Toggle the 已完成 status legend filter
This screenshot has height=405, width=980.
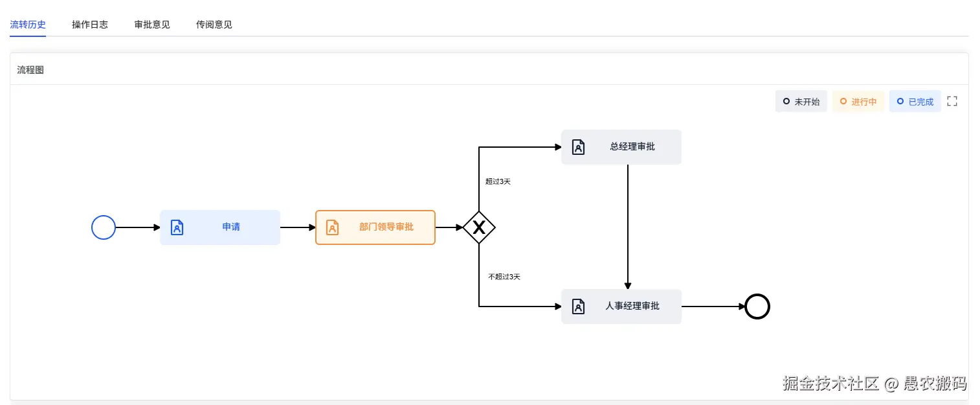(x=915, y=101)
